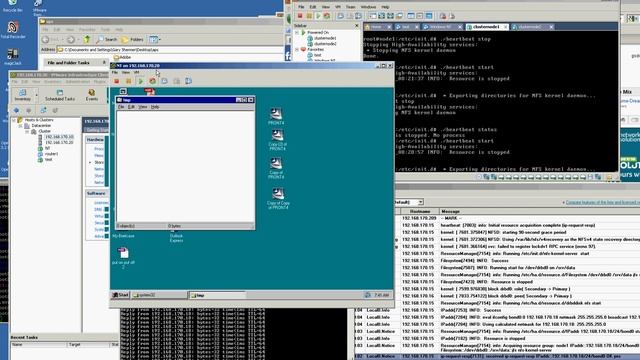Viewport: 640px width, 360px height.
Task: Open View menu of NT console window
Action: 125,72
